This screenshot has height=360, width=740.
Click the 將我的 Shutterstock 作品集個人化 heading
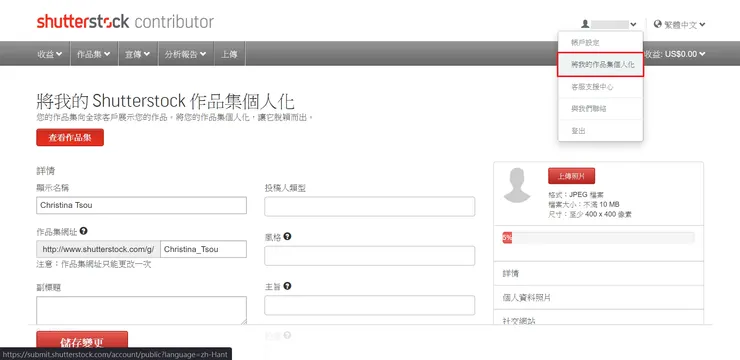166,101
